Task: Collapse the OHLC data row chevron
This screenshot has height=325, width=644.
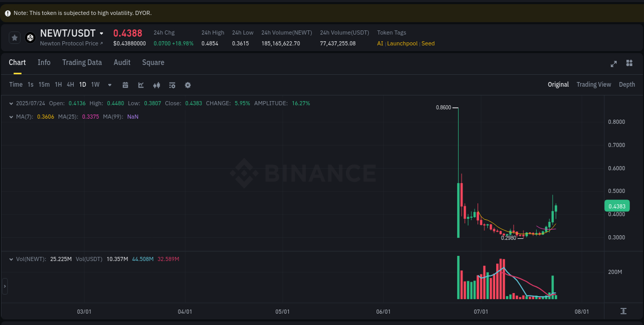Action: tap(11, 103)
